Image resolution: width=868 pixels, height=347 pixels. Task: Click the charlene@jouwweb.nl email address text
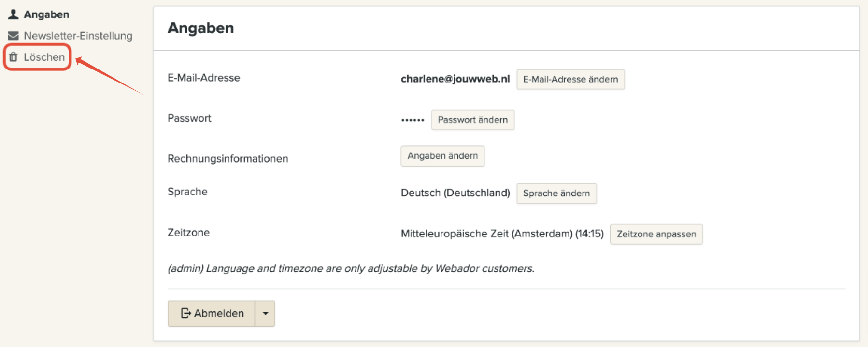click(x=455, y=79)
